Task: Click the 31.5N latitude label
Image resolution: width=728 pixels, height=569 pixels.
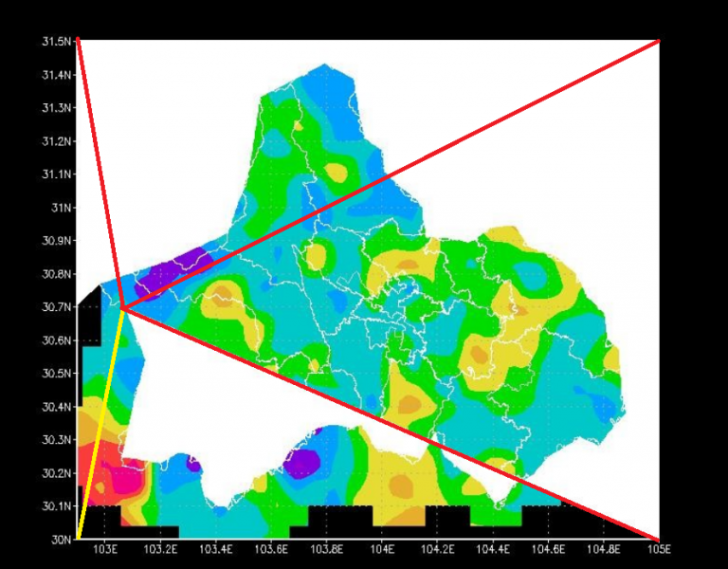Action: pyautogui.click(x=57, y=42)
